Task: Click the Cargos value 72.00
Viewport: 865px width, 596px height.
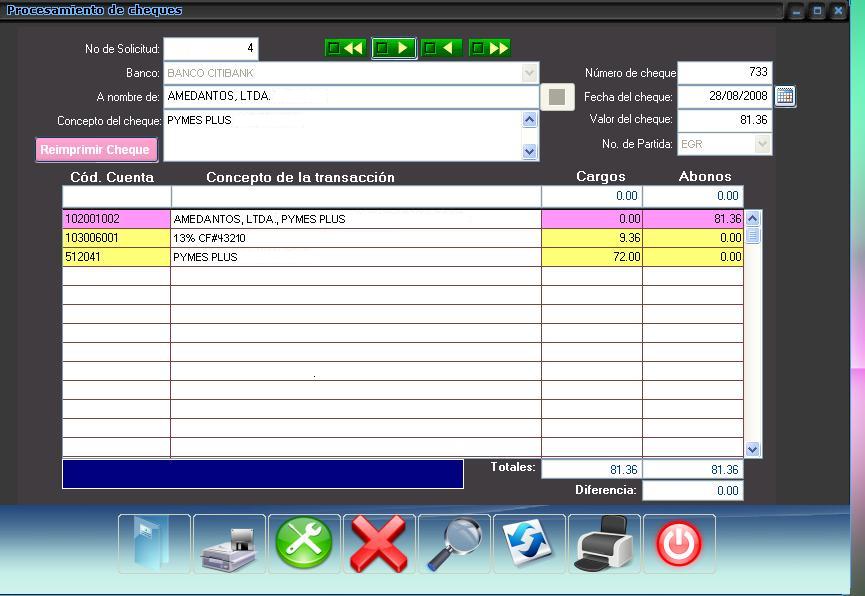Action: pyautogui.click(x=591, y=257)
